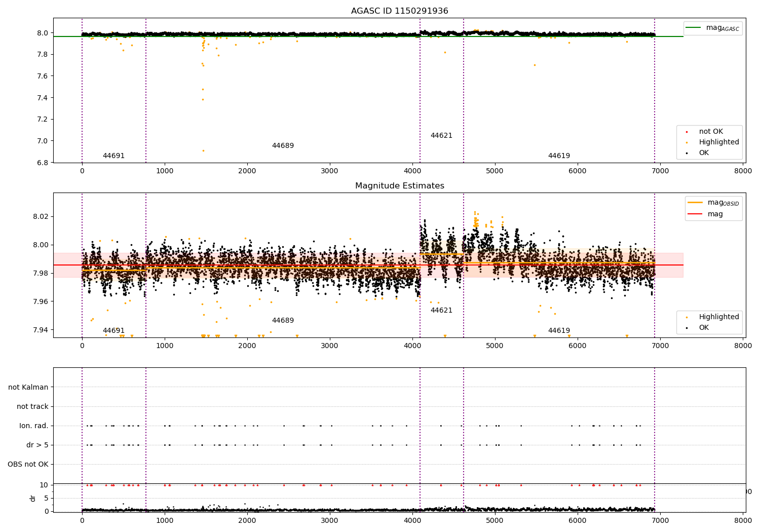Click y-axis tick 6.8 in top plot
The width and height of the screenshot is (760, 532).
click(43, 163)
